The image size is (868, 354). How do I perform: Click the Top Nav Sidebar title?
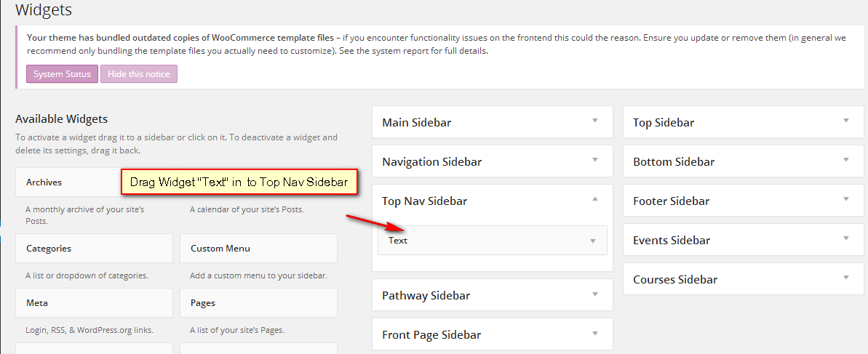(425, 201)
